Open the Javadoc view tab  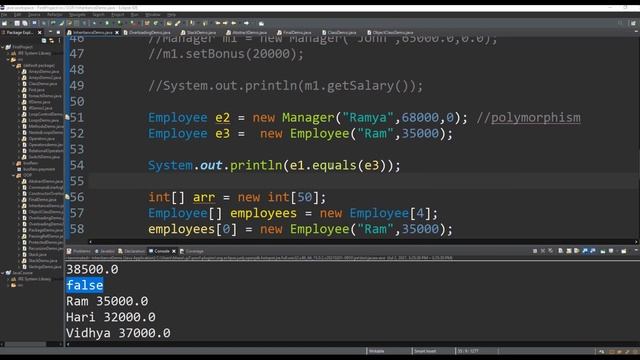click(x=104, y=251)
